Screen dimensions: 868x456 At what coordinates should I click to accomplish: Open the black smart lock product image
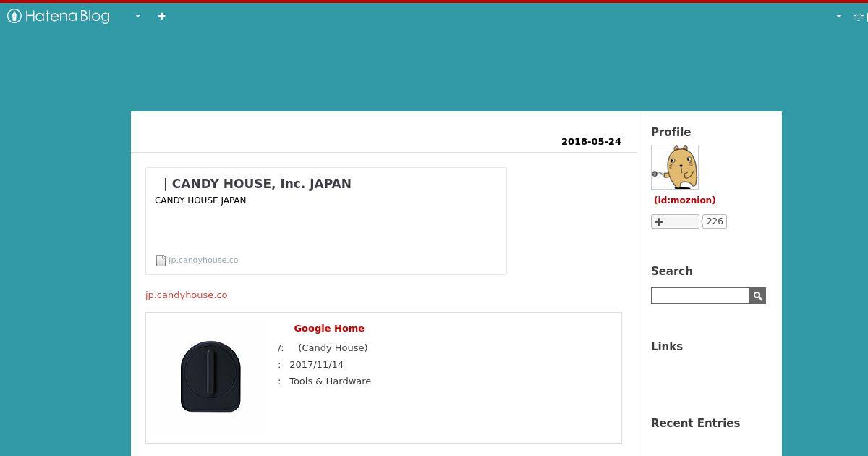[x=210, y=376]
